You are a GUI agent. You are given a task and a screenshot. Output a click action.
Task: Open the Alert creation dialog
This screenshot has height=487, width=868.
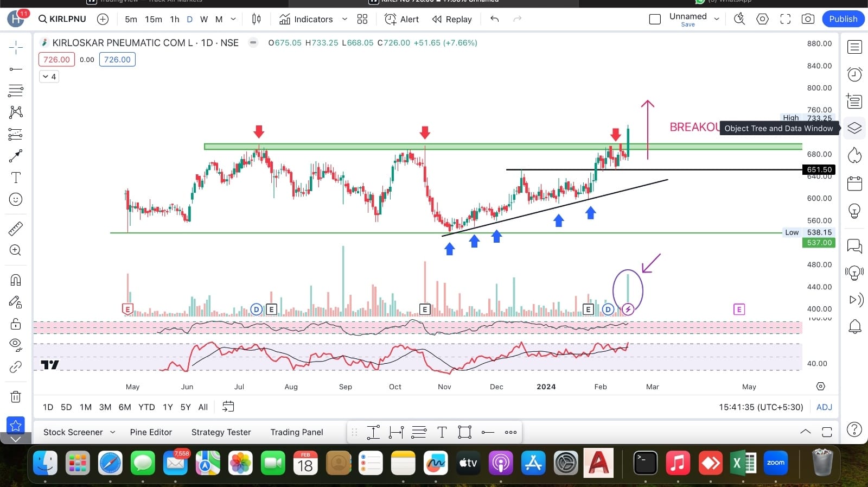click(x=401, y=19)
